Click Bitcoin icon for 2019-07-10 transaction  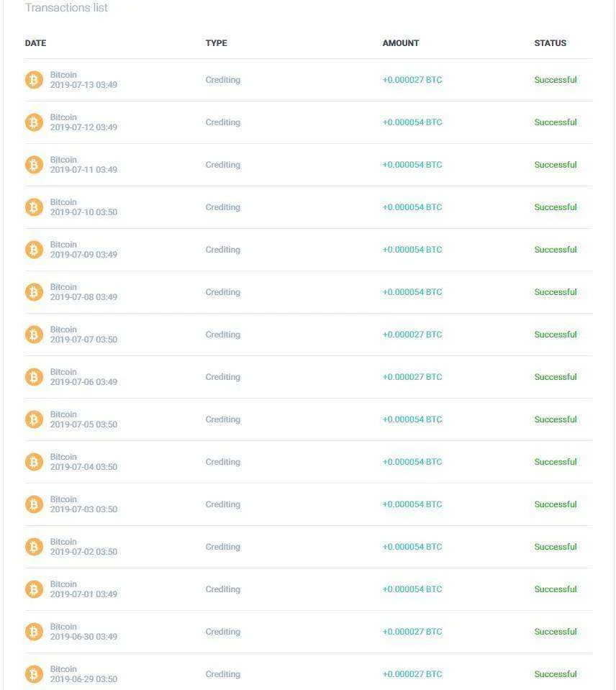tap(34, 207)
